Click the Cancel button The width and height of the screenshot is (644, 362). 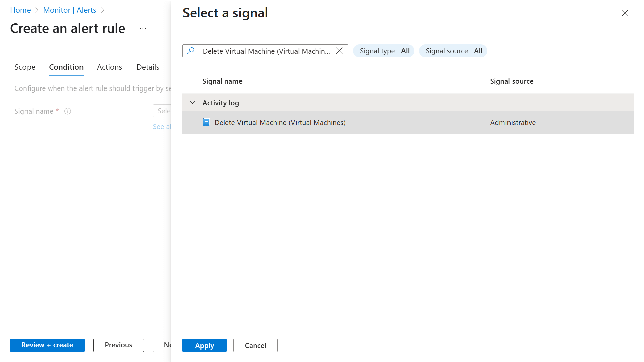(x=256, y=345)
